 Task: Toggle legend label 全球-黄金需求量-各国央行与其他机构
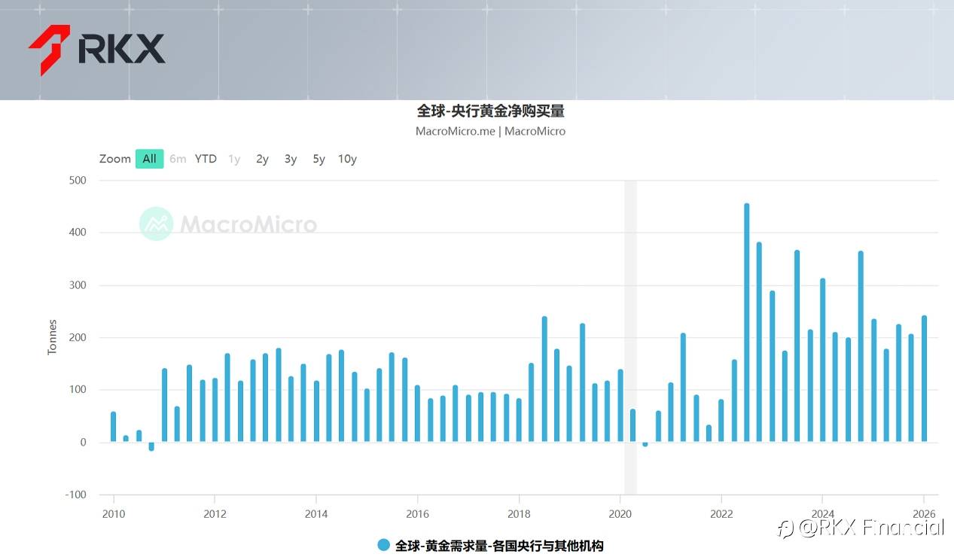[x=499, y=546]
